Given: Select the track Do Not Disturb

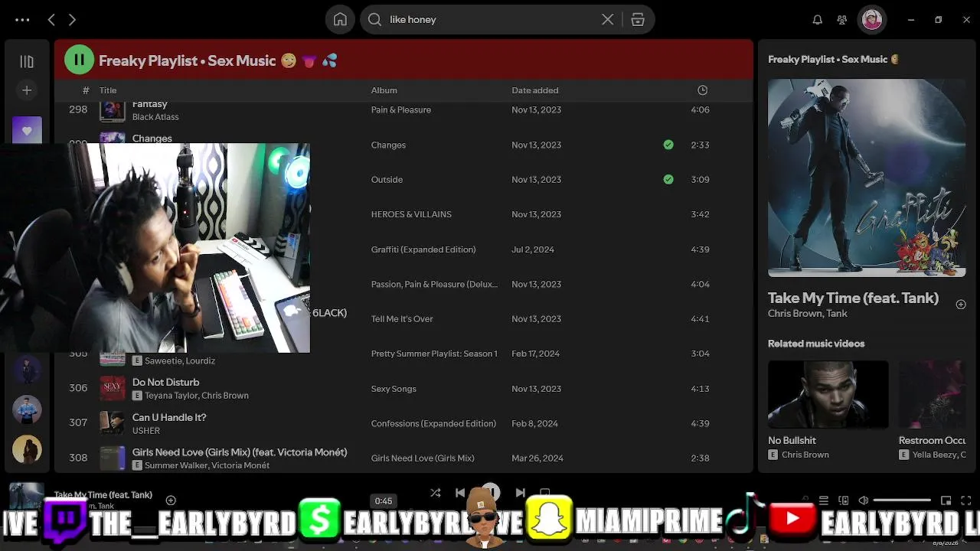Looking at the screenshot, I should [165, 382].
